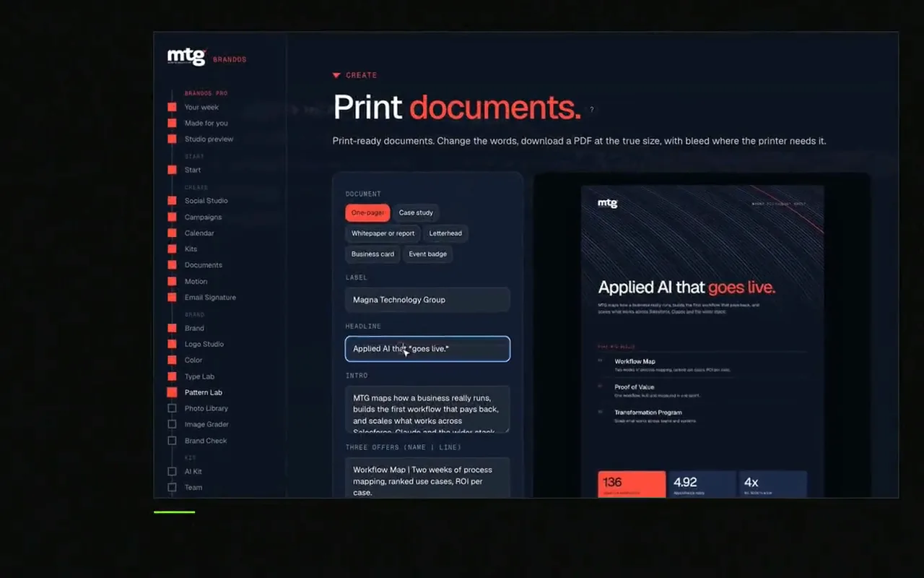The height and width of the screenshot is (578, 924).
Task: Click the empty square icon beside Team
Action: [172, 487]
